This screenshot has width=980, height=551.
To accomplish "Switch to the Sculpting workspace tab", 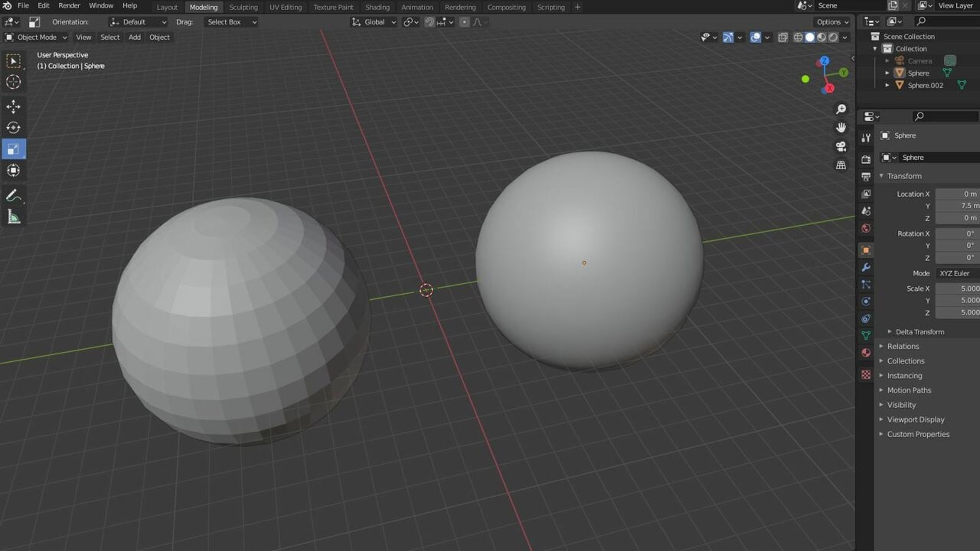I will 243,7.
